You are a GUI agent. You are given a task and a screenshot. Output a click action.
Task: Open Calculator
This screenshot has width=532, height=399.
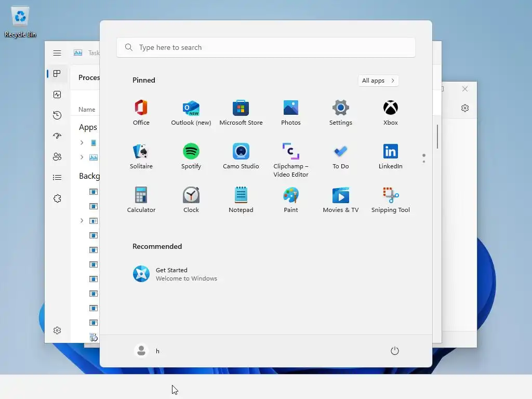pos(141,200)
